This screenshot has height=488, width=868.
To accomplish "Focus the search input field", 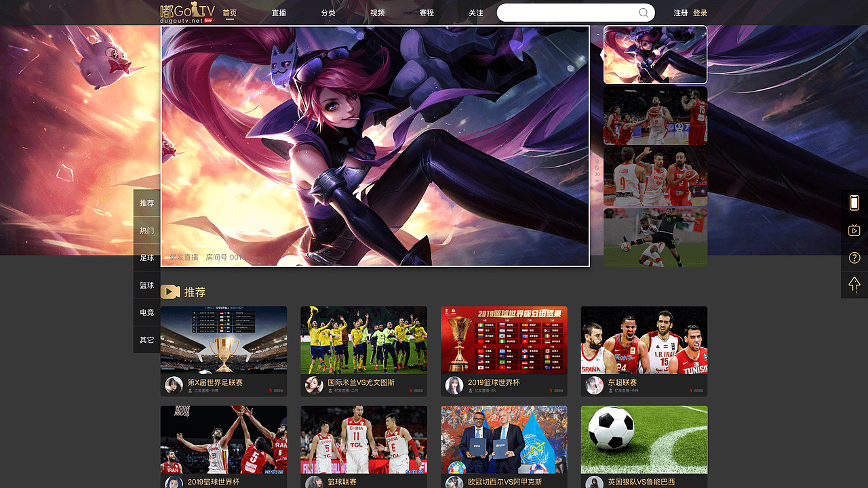I will tap(576, 13).
